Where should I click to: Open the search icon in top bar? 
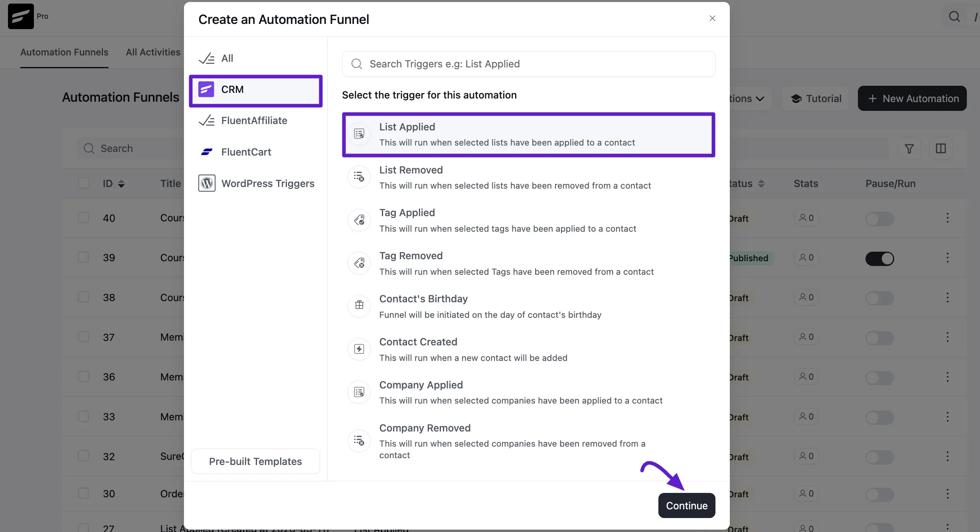[x=954, y=17]
